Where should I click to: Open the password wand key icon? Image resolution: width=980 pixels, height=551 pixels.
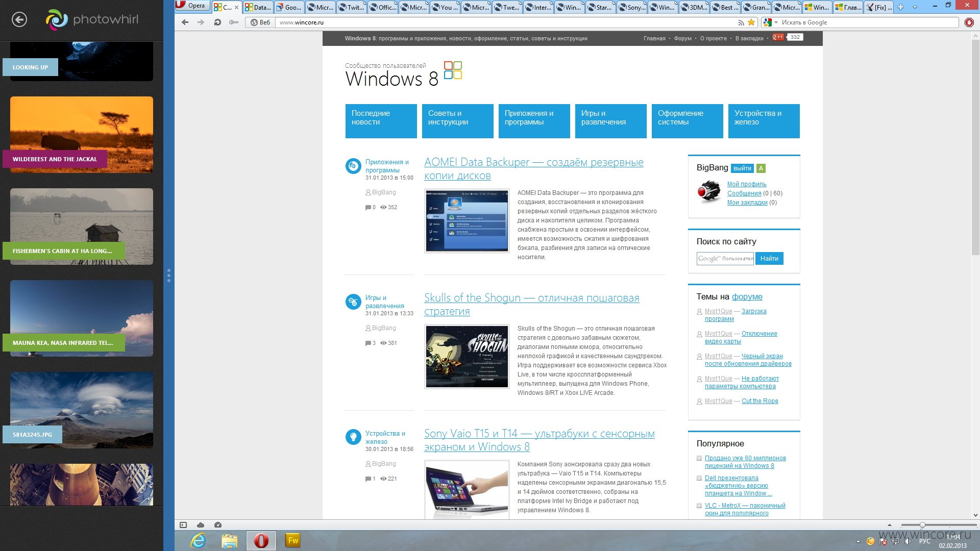234,22
